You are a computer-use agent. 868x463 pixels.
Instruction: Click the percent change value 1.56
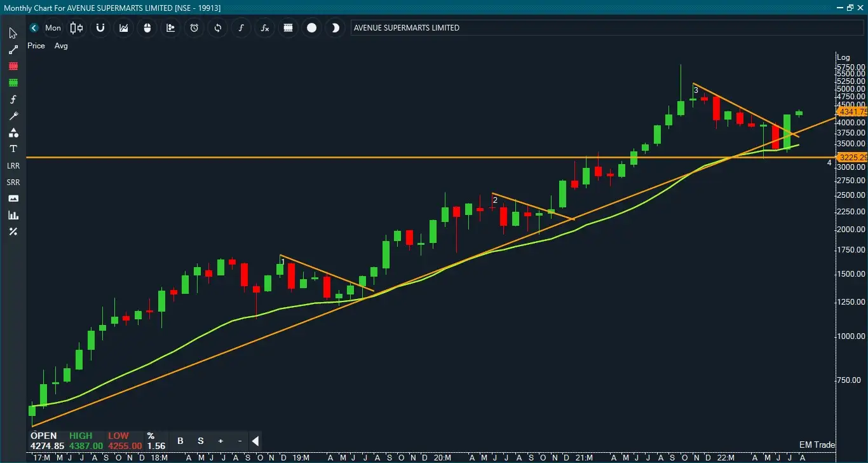coord(156,446)
